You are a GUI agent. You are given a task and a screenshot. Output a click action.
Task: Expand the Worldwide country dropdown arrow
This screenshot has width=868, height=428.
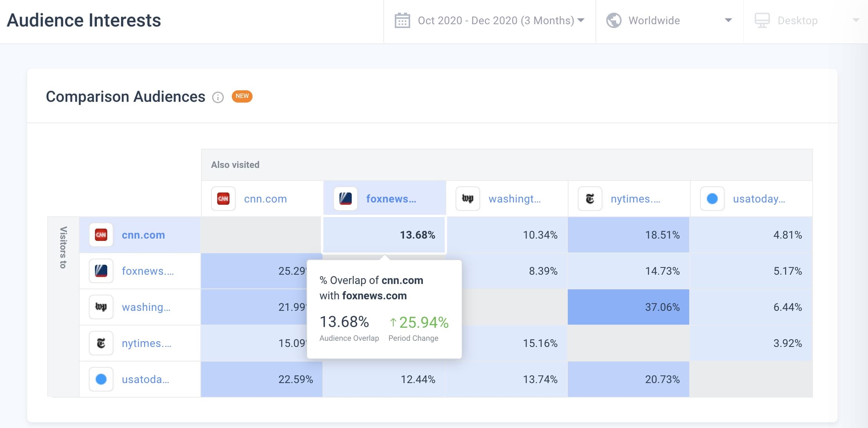pos(728,20)
